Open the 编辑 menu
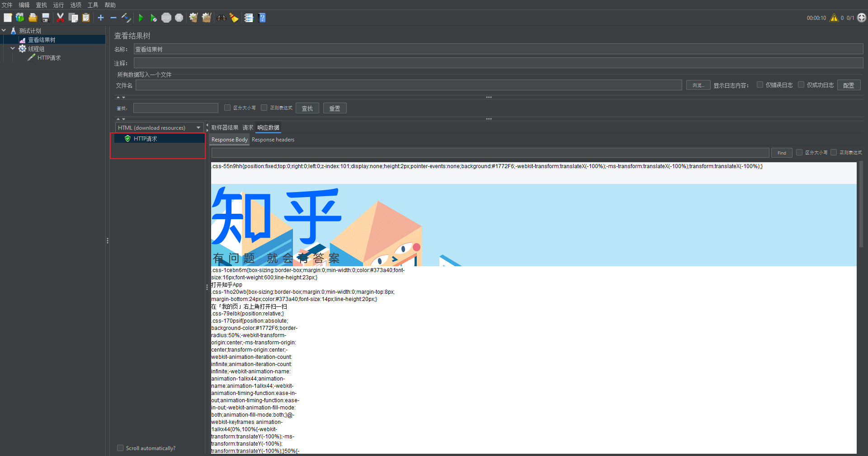 tap(24, 5)
